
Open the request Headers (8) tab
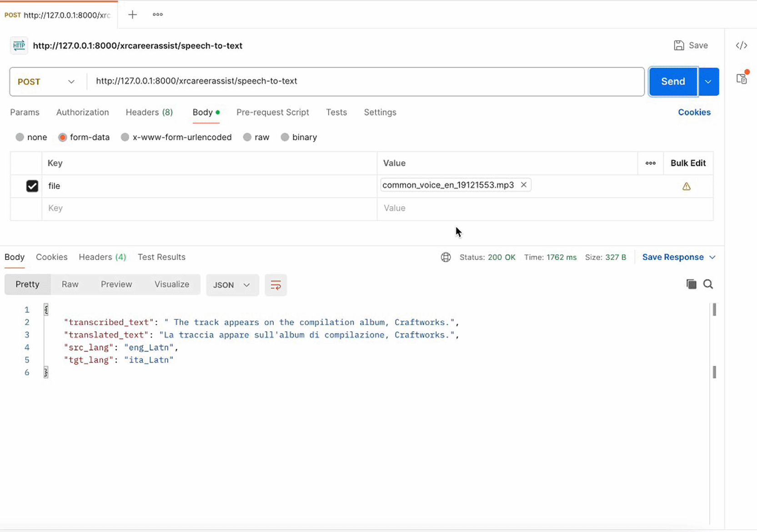149,112
